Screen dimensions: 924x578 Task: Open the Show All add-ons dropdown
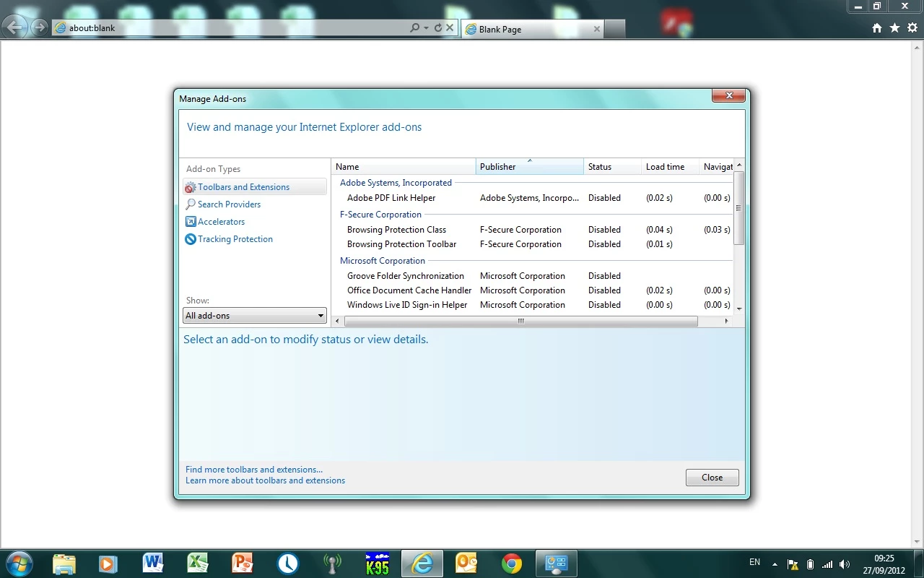click(x=255, y=316)
